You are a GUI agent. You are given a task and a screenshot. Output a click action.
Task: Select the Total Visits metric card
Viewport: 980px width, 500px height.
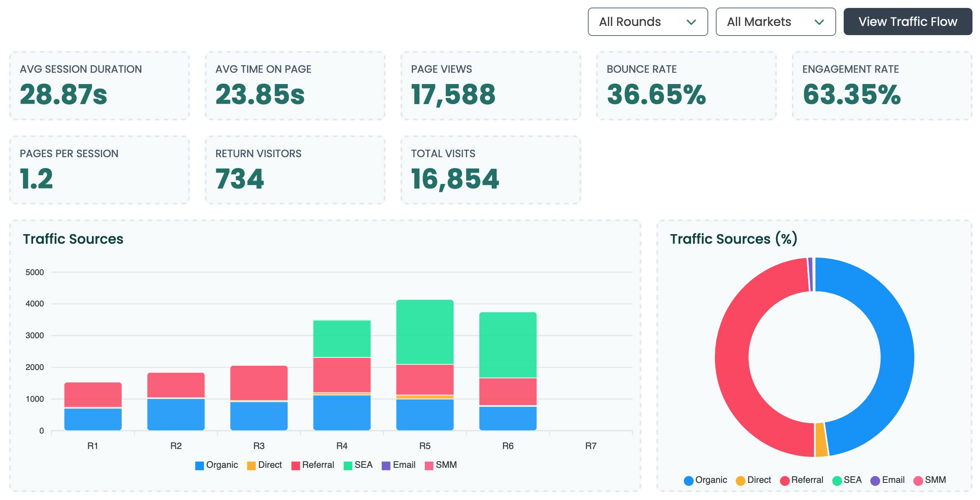(x=490, y=170)
